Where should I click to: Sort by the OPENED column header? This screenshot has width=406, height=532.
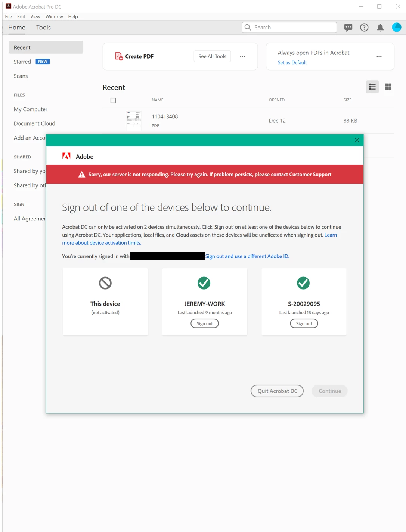[277, 100]
